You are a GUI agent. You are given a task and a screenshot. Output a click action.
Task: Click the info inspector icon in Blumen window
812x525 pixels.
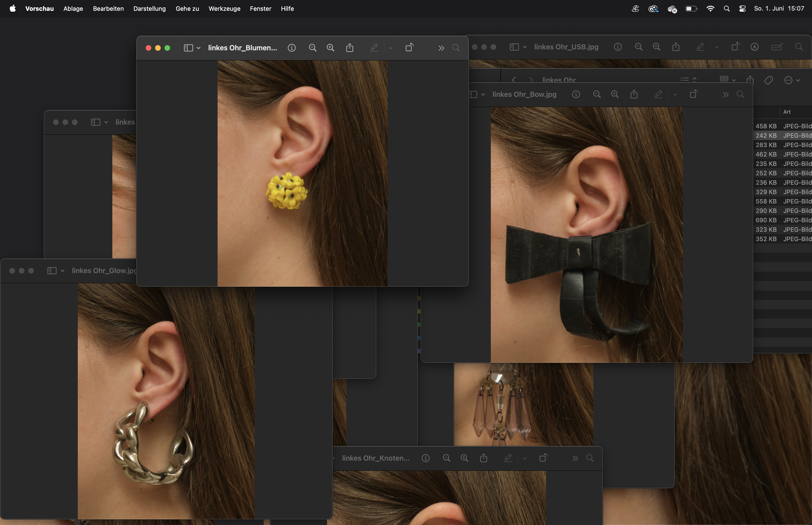291,48
